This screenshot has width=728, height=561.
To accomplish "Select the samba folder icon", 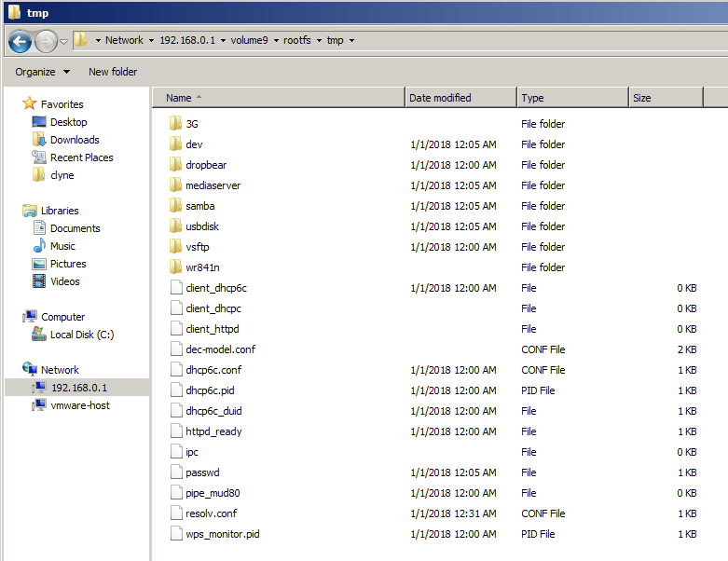I will pyautogui.click(x=175, y=205).
